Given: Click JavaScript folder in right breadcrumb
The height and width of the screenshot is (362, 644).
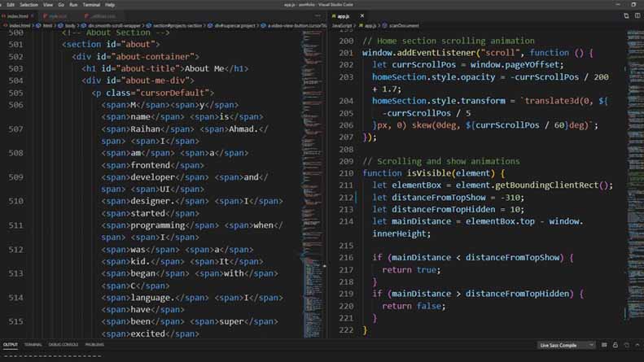Looking at the screenshot, I should (342, 25).
